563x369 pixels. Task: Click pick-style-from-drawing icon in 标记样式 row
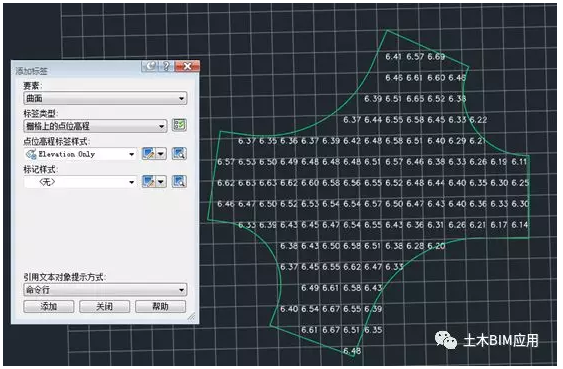[179, 182]
